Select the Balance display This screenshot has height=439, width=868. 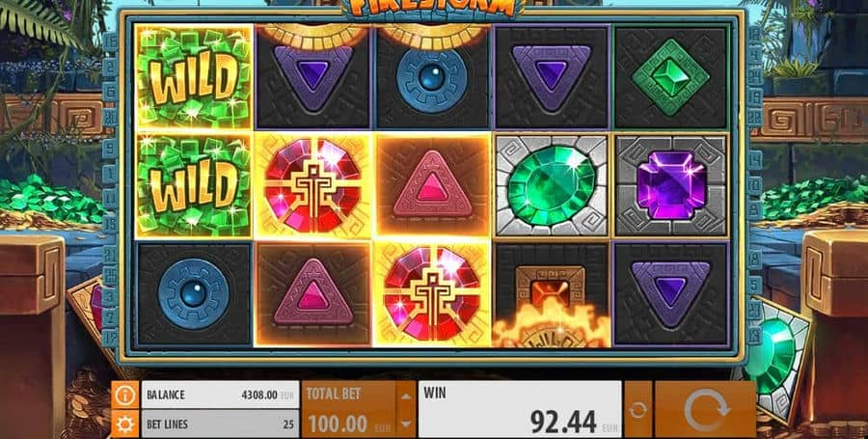coord(220,395)
